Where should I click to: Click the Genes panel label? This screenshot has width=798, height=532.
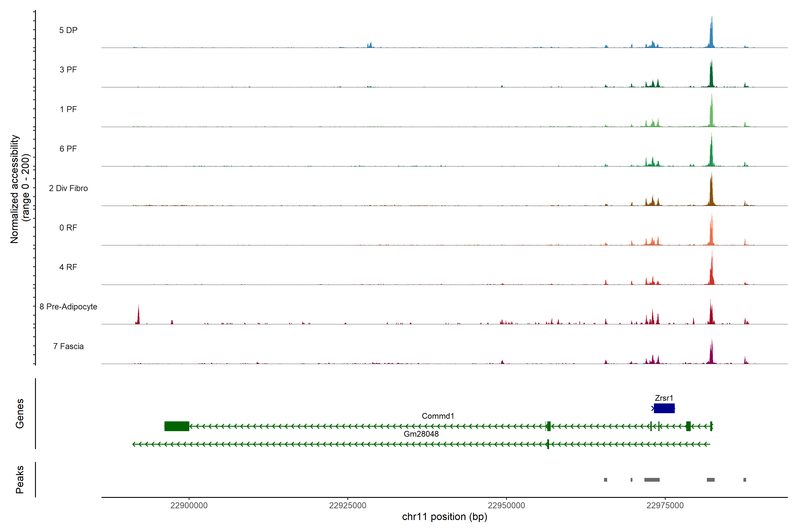pos(20,414)
